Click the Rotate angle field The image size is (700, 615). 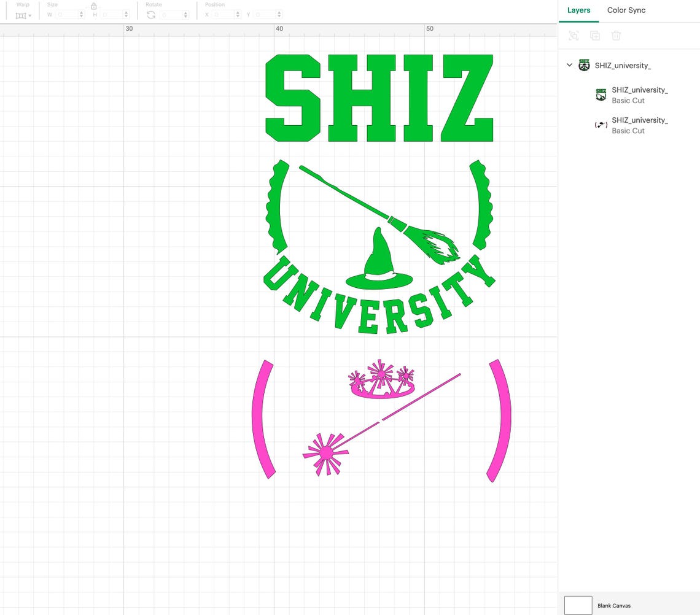tap(171, 15)
